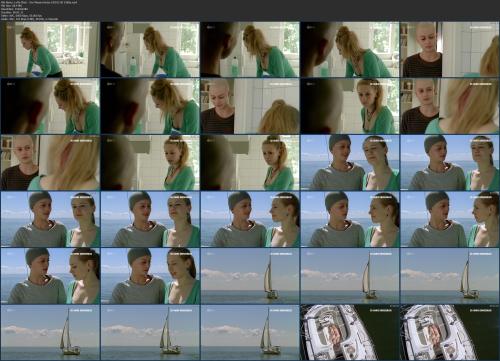Open the first thumbnail in the fourth row

tap(50, 219)
